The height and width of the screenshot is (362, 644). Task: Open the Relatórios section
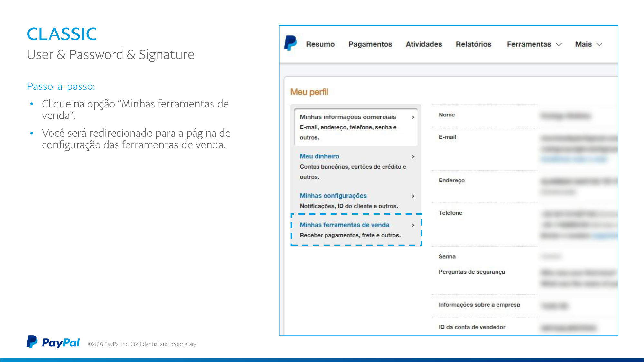tap(473, 44)
